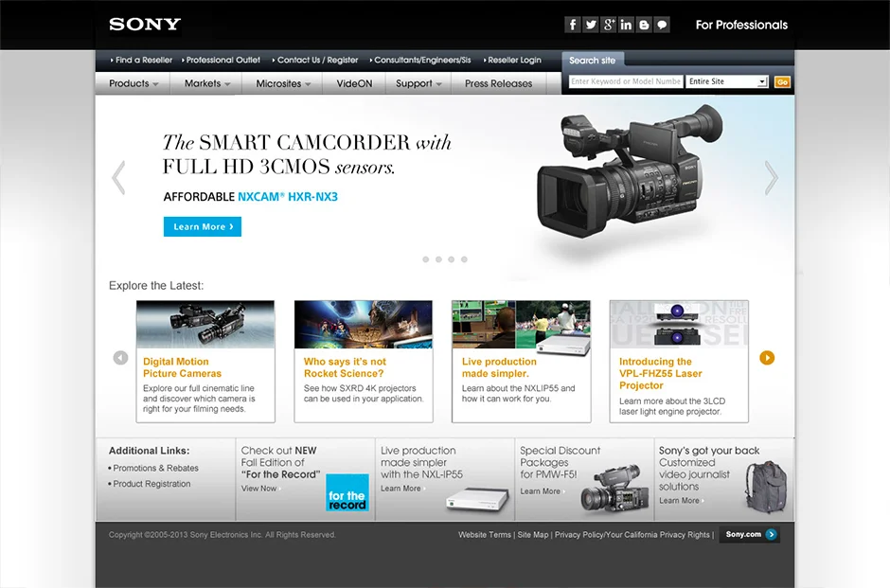Open Promotions & Rebates link
The image size is (890, 588).
pos(155,469)
